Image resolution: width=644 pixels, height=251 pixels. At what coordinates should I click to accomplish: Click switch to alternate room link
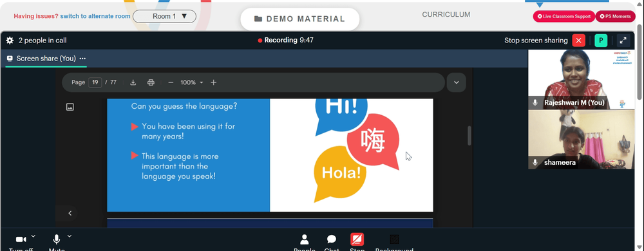click(95, 16)
